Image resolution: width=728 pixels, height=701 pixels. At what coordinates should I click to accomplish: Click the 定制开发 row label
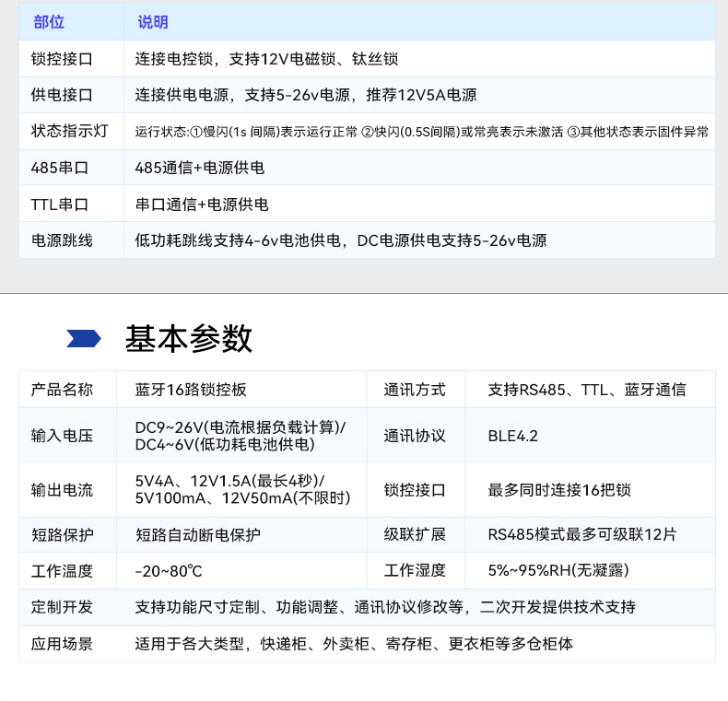tap(62, 607)
